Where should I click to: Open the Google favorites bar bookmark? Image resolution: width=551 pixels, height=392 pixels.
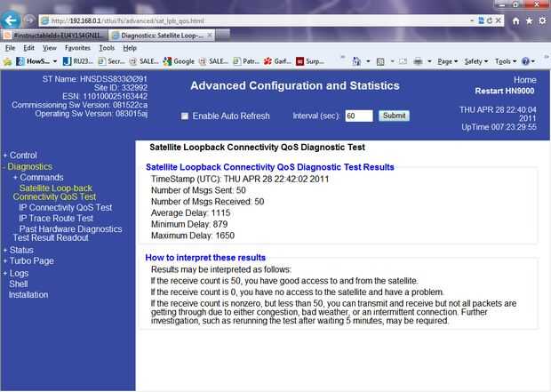[x=179, y=61]
